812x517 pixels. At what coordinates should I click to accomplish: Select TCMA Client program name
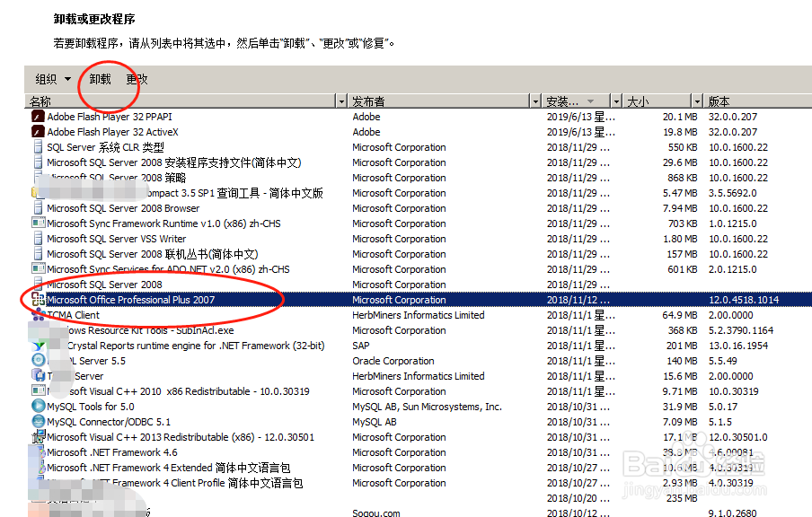73,315
